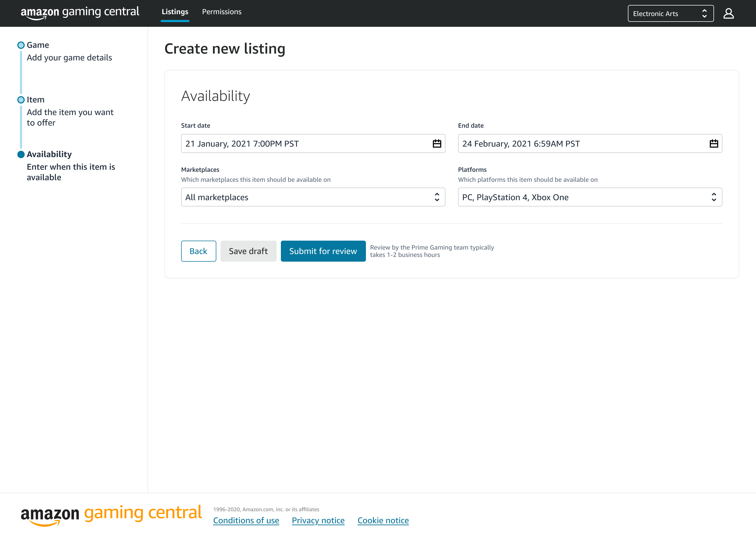This screenshot has height=538, width=756.
Task: Select the Item step circle marker
Action: (21, 100)
